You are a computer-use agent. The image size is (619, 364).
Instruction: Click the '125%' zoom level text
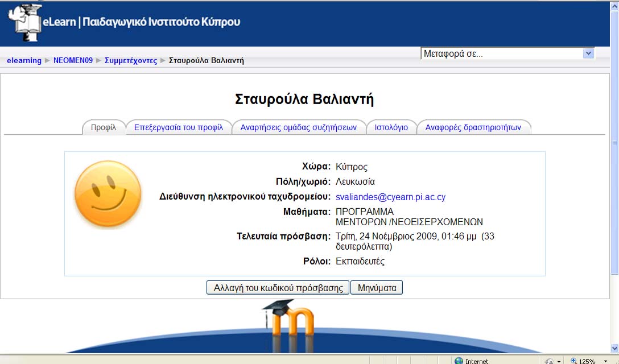tap(587, 361)
